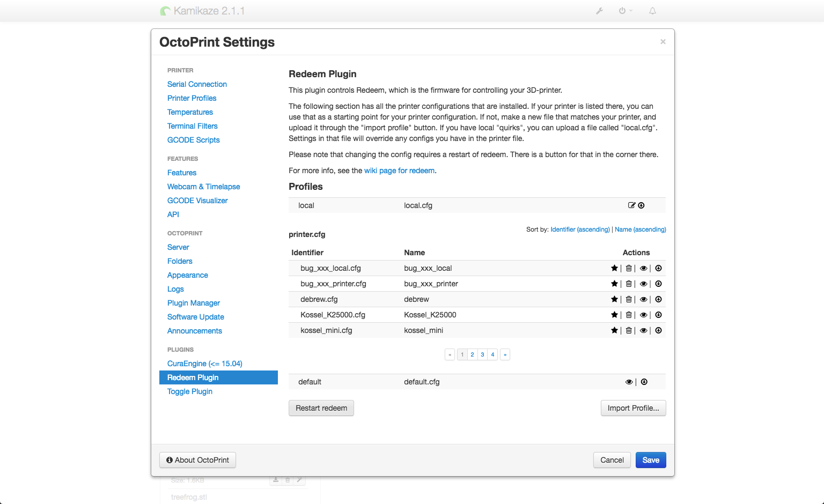Delete the Kossel_K25000.cfg profile
This screenshot has width=824, height=504.
tap(629, 315)
